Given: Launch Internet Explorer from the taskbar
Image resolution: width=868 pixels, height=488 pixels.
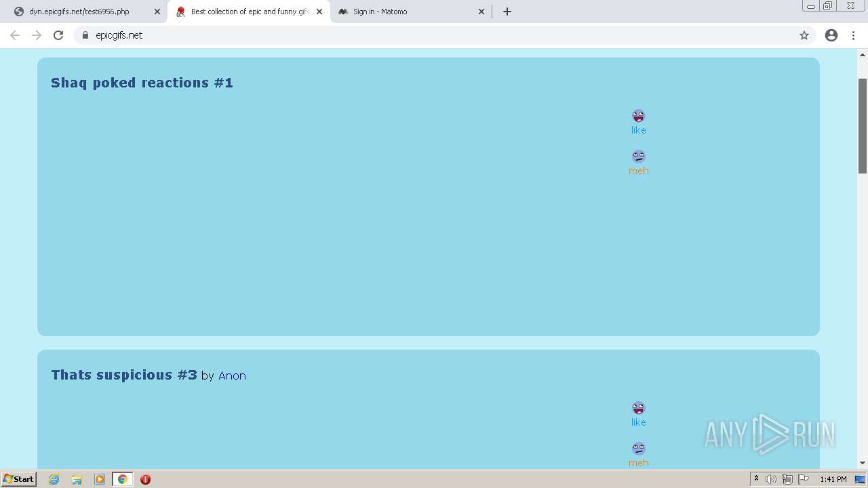Looking at the screenshot, I should [54, 479].
